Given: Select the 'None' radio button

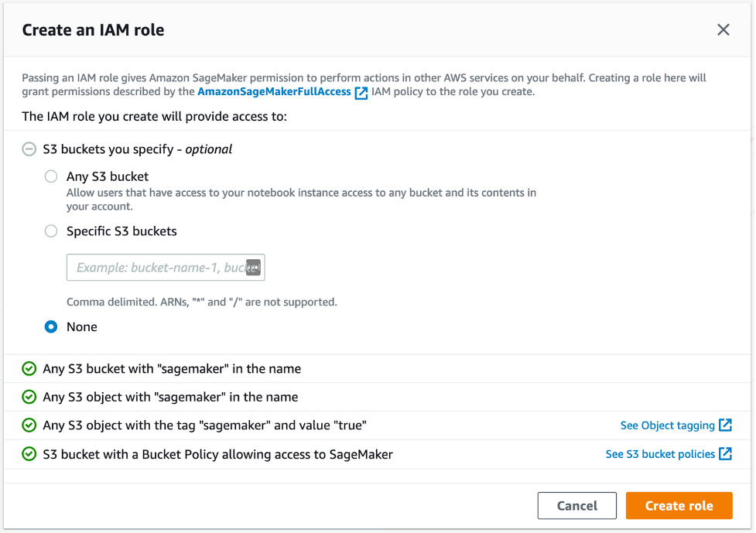Looking at the screenshot, I should tap(50, 326).
